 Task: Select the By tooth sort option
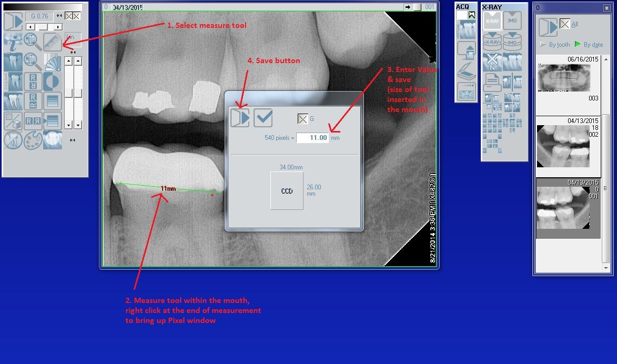click(x=555, y=45)
